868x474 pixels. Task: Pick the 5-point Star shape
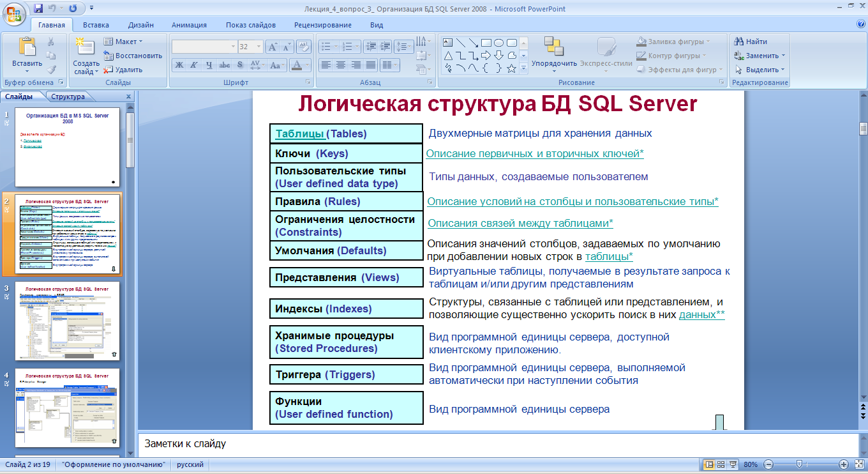pyautogui.click(x=511, y=68)
